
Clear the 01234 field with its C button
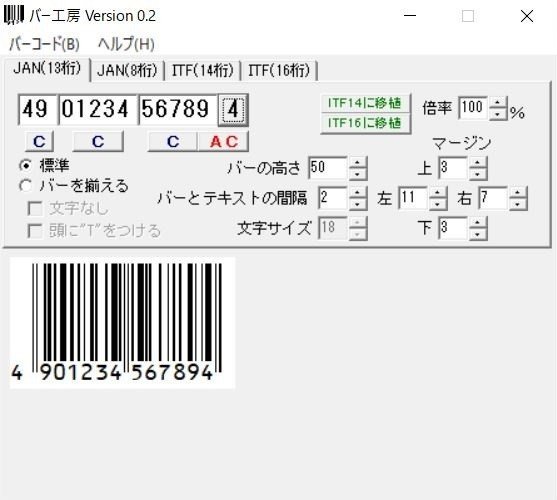(x=98, y=141)
